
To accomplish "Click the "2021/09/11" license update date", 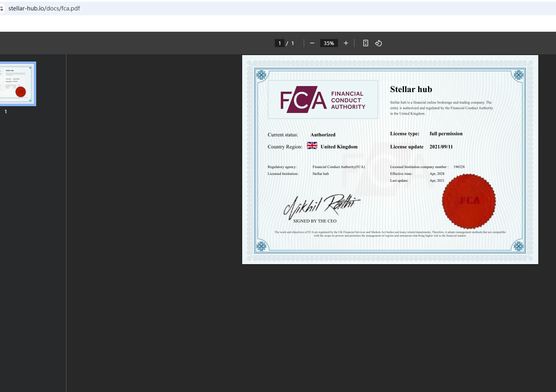I will [x=441, y=147].
